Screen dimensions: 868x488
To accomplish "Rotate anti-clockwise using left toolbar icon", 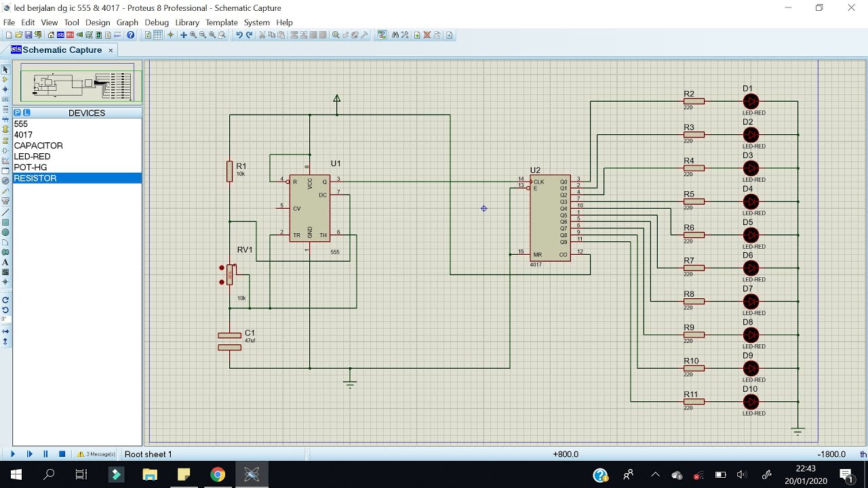I will 5,310.
